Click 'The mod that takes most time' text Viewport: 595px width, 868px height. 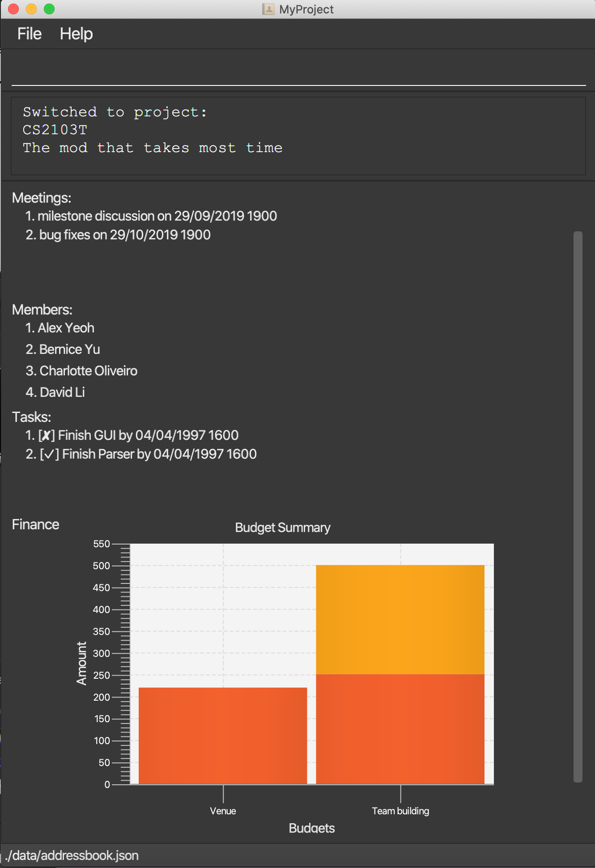(153, 148)
